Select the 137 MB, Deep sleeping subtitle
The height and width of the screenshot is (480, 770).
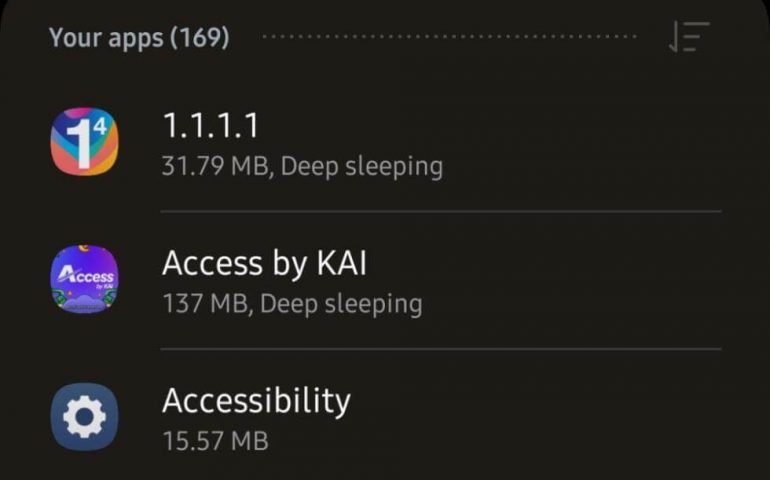pyautogui.click(x=292, y=304)
